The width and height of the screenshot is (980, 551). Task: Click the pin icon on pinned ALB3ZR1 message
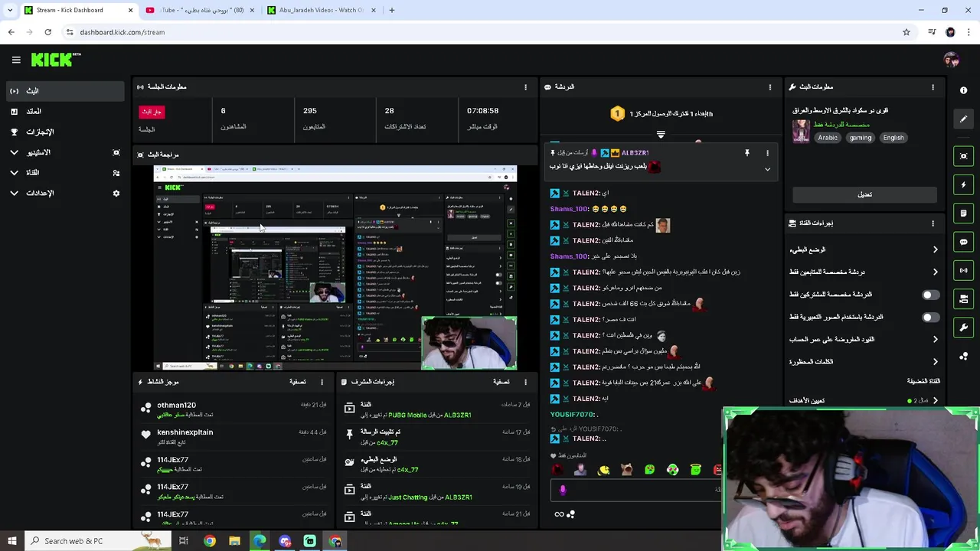click(x=747, y=153)
